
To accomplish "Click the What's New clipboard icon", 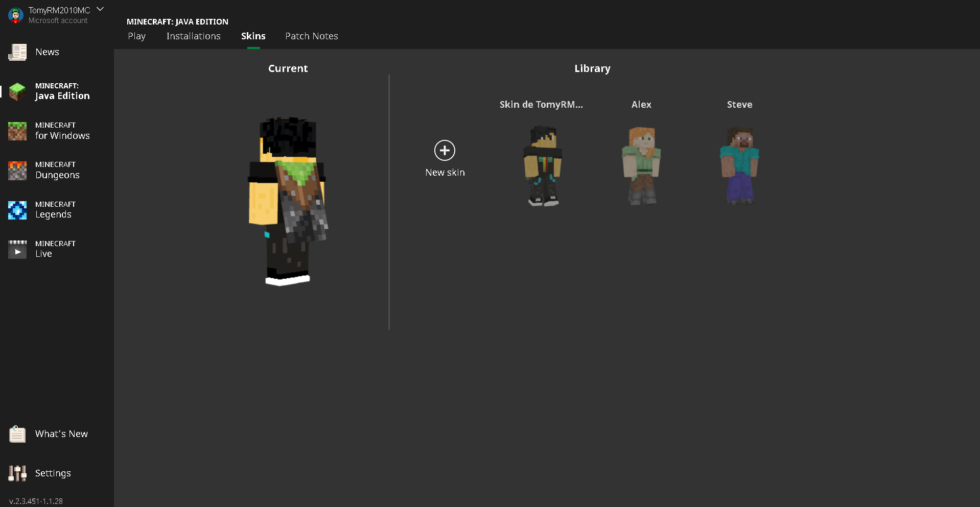I will click(17, 434).
